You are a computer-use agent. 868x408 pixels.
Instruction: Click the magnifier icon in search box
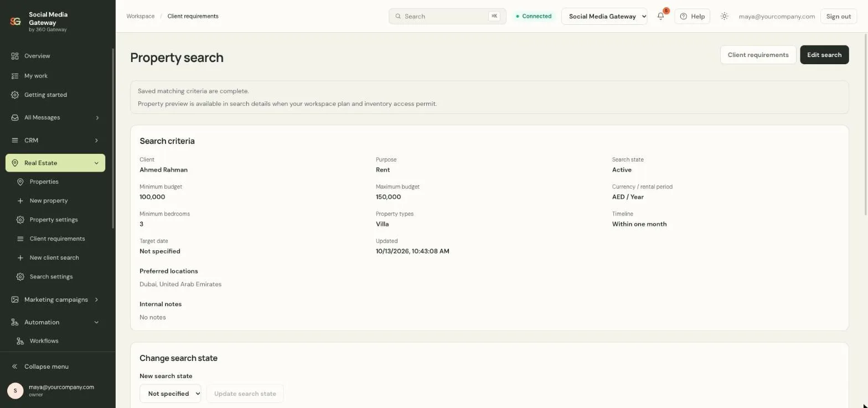(x=398, y=16)
